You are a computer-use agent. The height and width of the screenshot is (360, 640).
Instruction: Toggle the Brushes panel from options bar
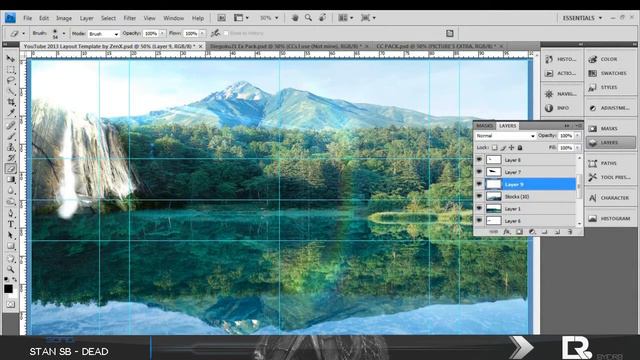[x=449, y=33]
